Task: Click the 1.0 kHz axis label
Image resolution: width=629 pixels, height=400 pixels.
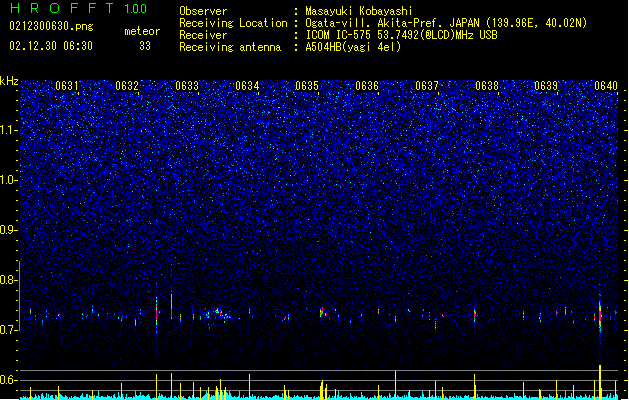Action: pyautogui.click(x=9, y=180)
